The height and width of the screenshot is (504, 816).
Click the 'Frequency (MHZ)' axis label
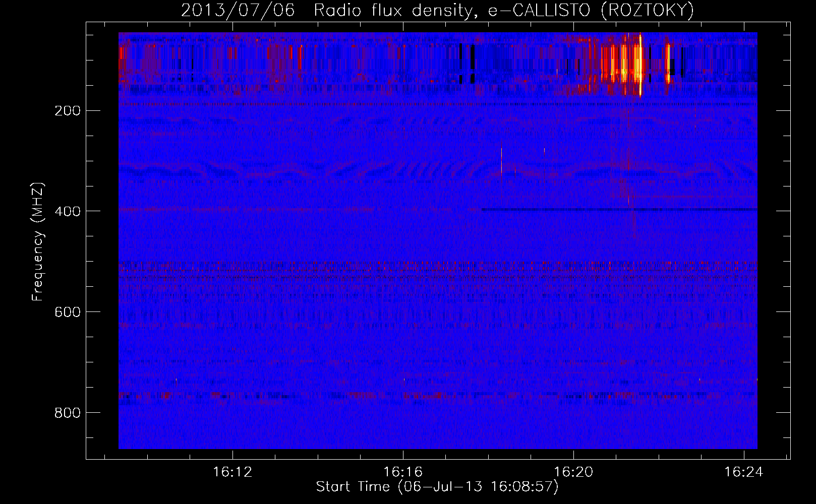pos(38,242)
